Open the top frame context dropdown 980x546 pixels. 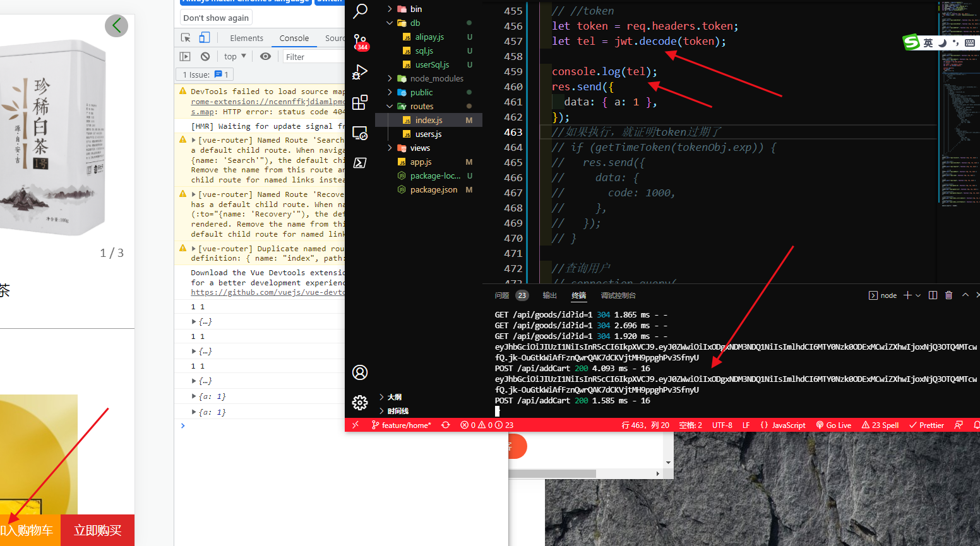click(x=234, y=56)
